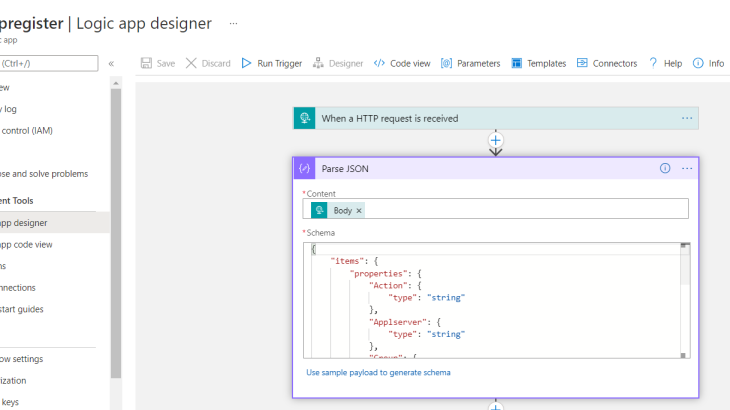
Task: Click the Discard toolbar button
Action: (x=208, y=63)
